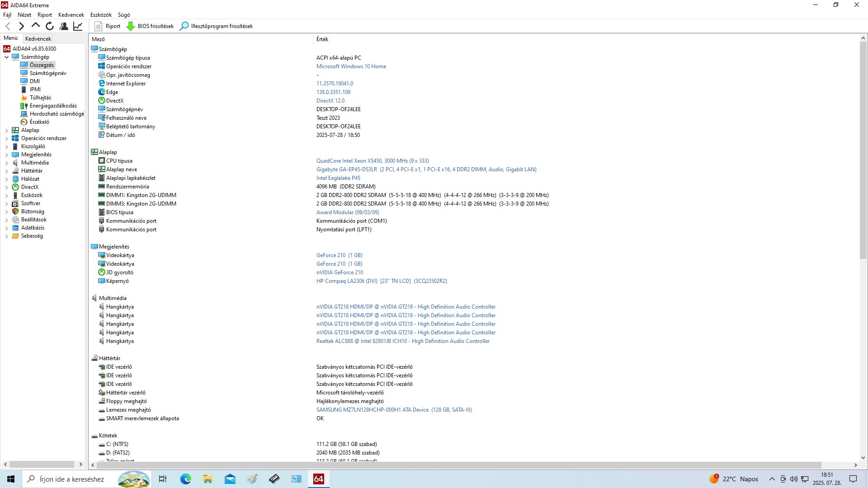This screenshot has width=868, height=488.
Task: Expand the Alaplap tree node
Action: 7,130
